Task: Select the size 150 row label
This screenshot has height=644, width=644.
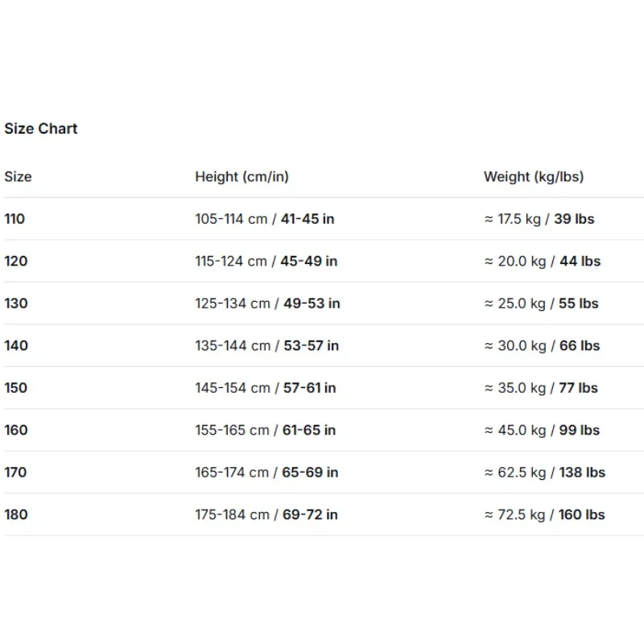Action: (x=15, y=388)
